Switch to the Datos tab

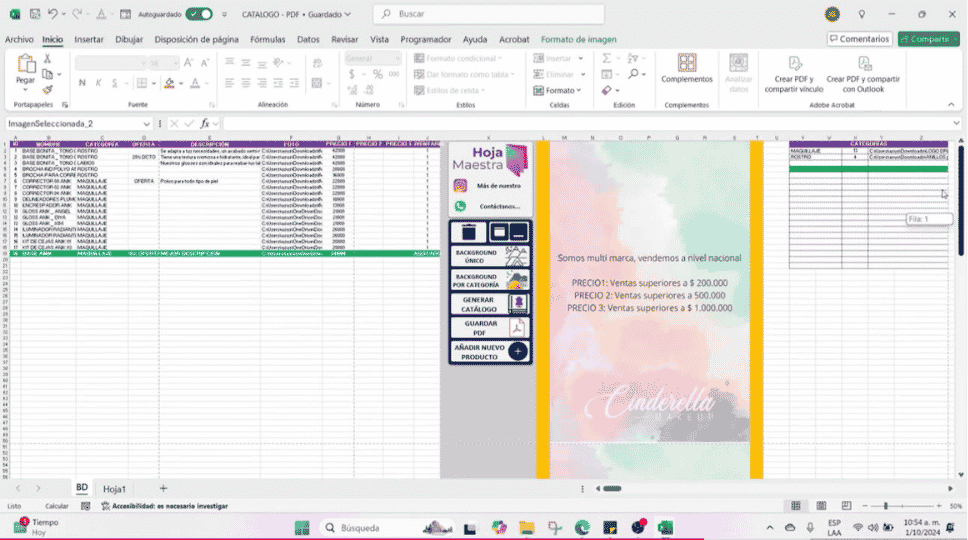pyautogui.click(x=308, y=39)
